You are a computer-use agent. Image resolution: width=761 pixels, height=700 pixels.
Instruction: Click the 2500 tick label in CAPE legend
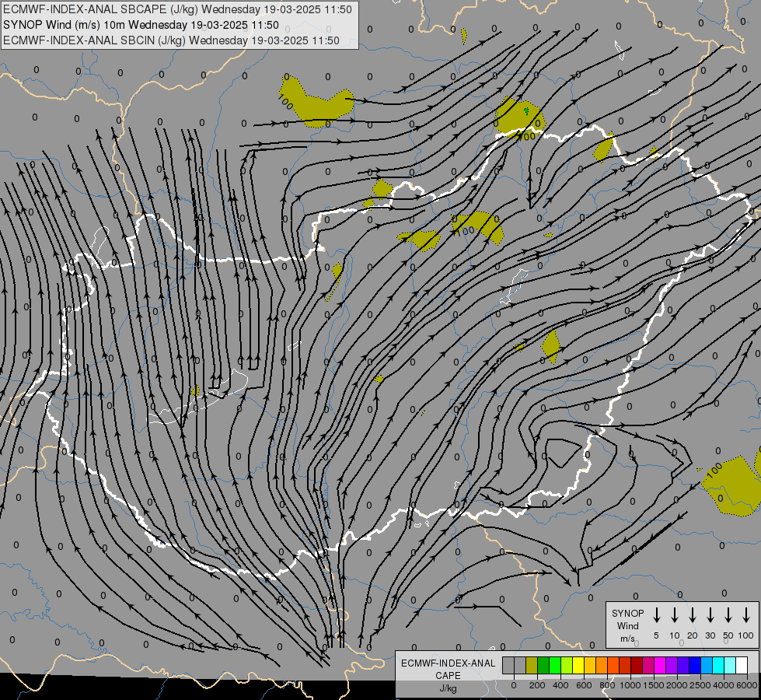(700, 685)
